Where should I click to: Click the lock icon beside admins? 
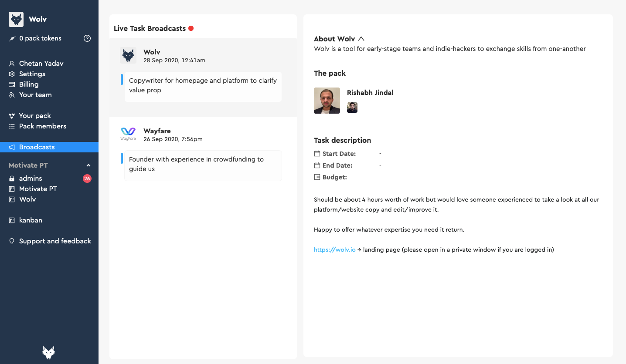[12, 179]
